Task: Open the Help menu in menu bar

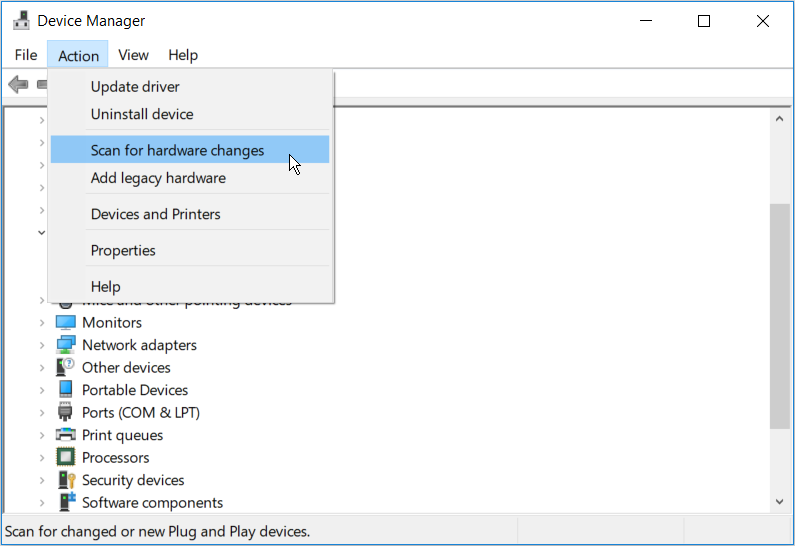Action: [183, 55]
